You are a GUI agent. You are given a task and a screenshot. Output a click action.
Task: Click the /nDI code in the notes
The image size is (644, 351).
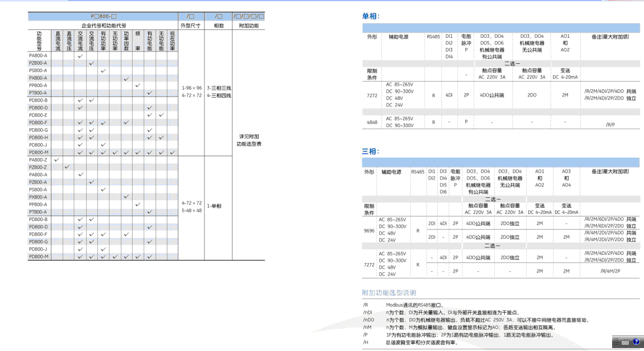pyautogui.click(x=368, y=313)
